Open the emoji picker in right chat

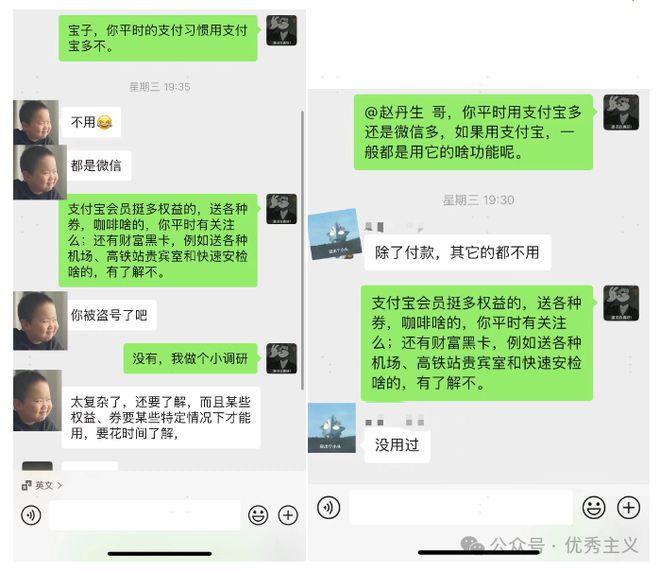593,507
